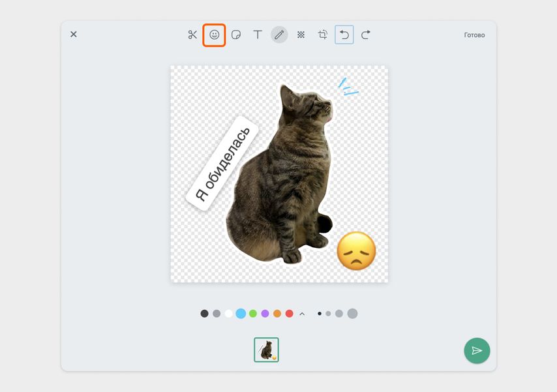
Task: Select the thickest brush size
Action: (352, 314)
